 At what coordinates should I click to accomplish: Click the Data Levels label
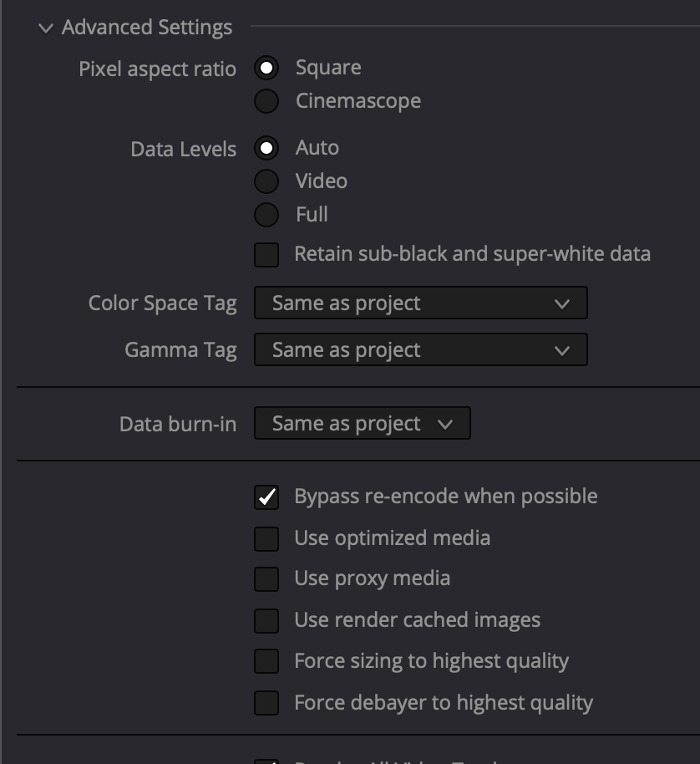pyautogui.click(x=184, y=149)
